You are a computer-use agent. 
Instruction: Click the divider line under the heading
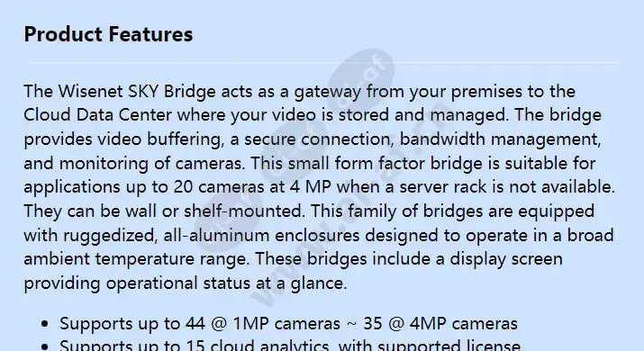[322, 62]
